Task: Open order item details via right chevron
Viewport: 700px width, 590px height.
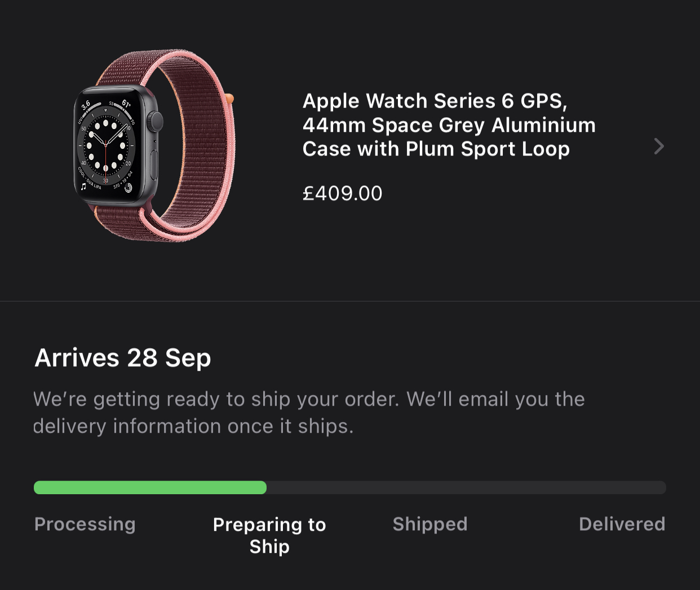Action: tap(659, 147)
